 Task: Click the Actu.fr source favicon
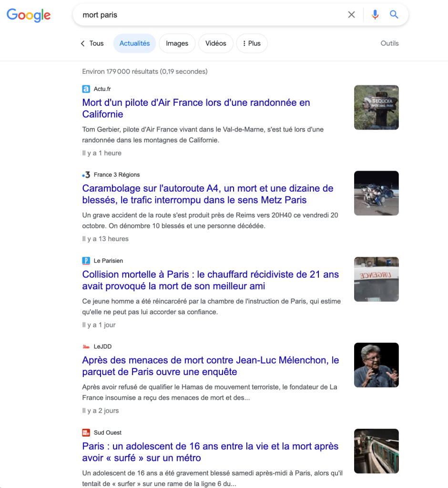[86, 89]
